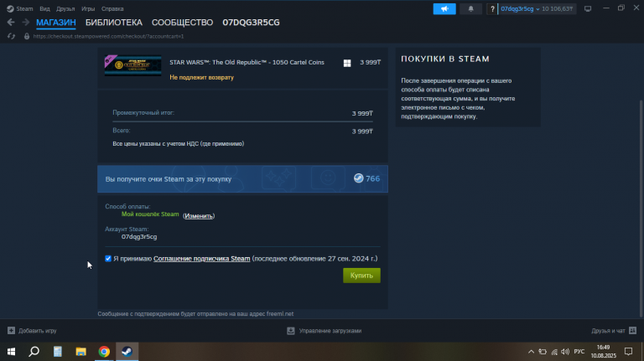Switch to the СООБЩЕСТВО tab

(x=182, y=23)
